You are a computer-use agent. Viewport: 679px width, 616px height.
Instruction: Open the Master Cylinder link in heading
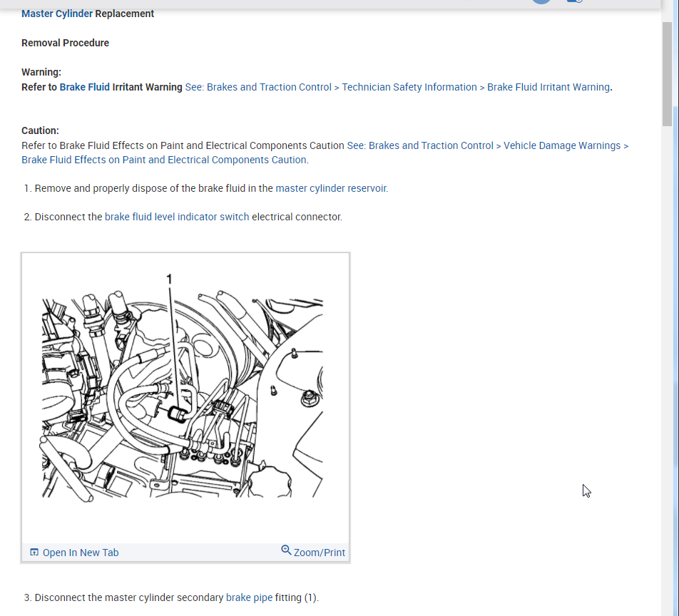[57, 14]
